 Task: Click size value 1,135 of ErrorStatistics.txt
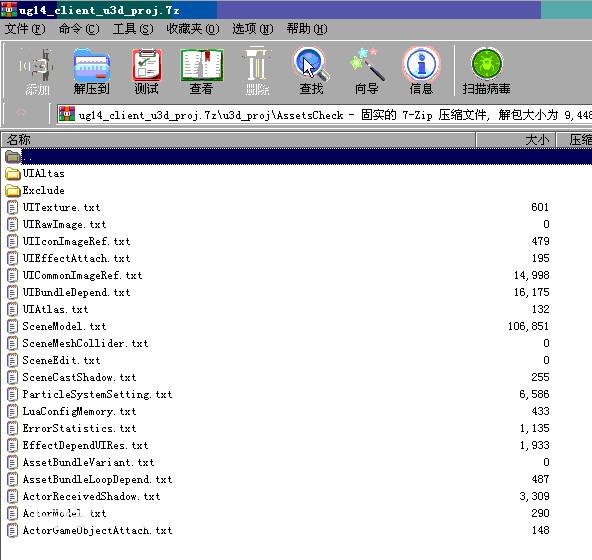coord(534,428)
